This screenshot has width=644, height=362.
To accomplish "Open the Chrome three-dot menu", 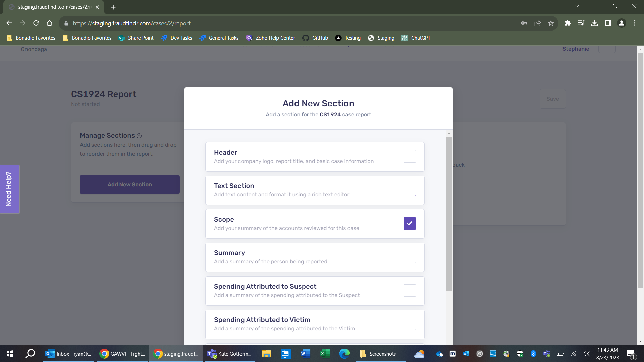I will point(635,23).
